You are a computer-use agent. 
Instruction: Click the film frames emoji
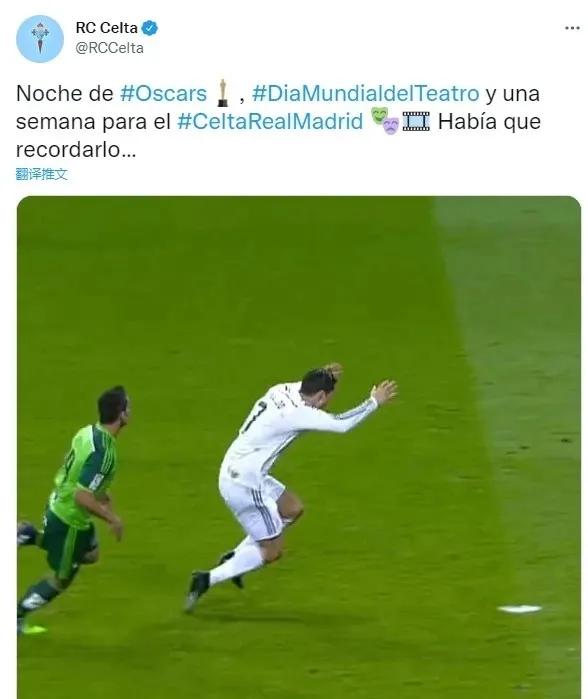[416, 121]
